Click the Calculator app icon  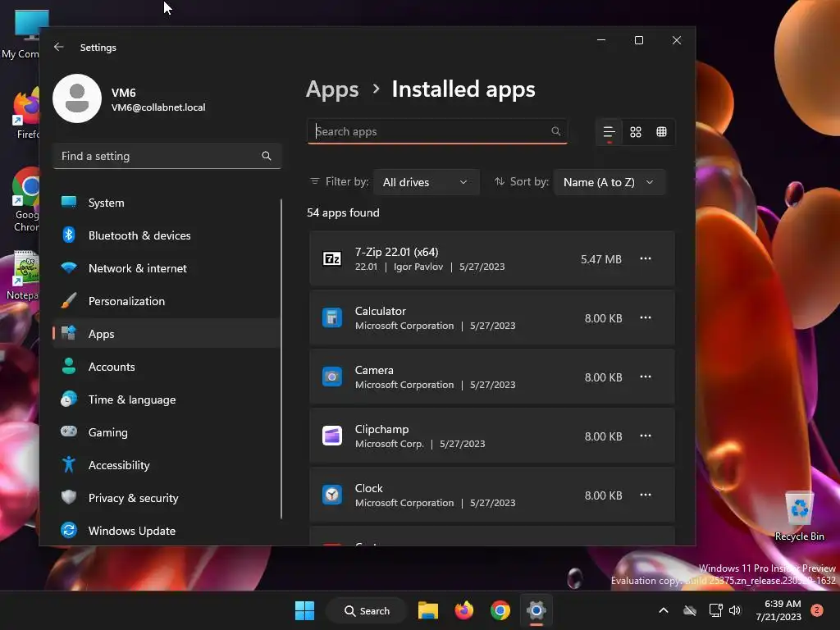(x=332, y=317)
